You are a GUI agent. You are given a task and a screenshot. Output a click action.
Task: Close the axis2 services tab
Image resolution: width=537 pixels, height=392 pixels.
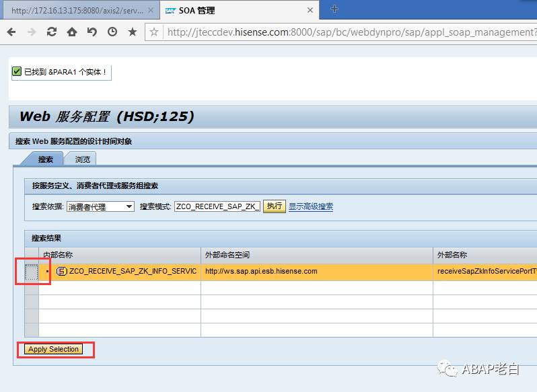tap(151, 10)
